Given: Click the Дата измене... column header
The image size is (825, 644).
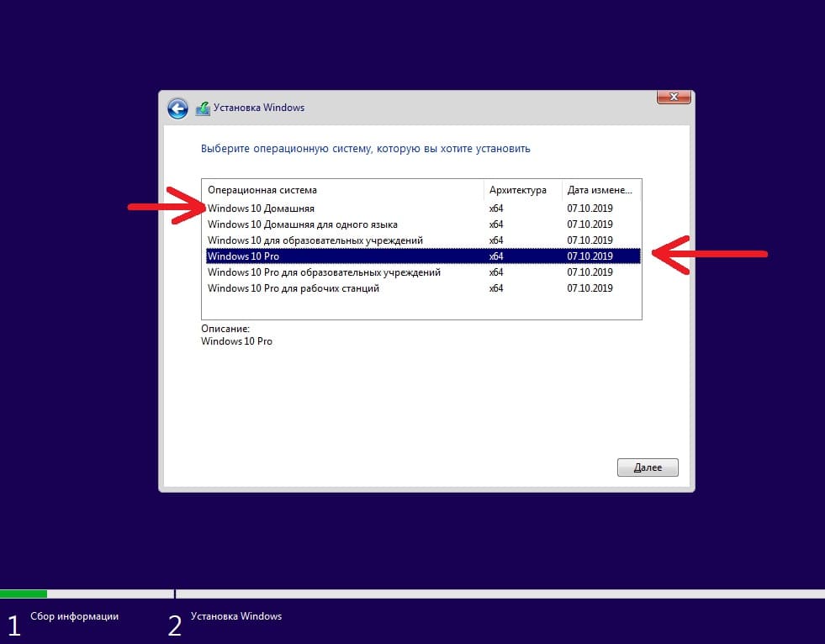Looking at the screenshot, I should click(600, 190).
